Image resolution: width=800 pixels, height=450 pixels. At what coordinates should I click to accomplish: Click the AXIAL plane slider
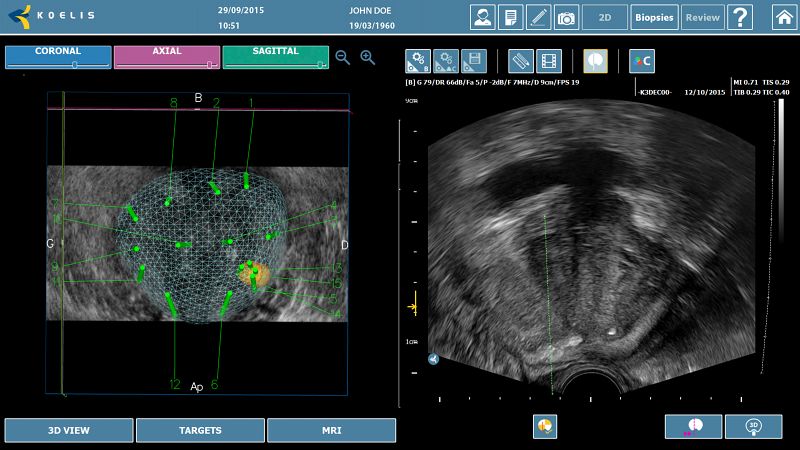pos(166,57)
